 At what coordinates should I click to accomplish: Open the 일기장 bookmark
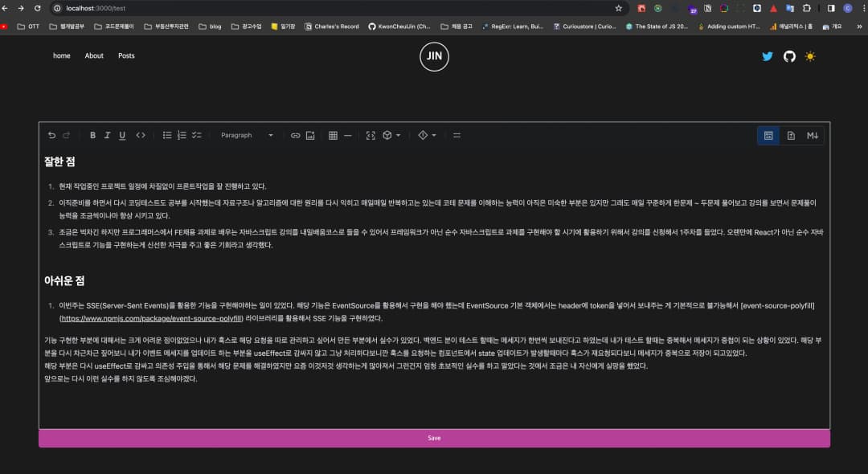pos(283,27)
